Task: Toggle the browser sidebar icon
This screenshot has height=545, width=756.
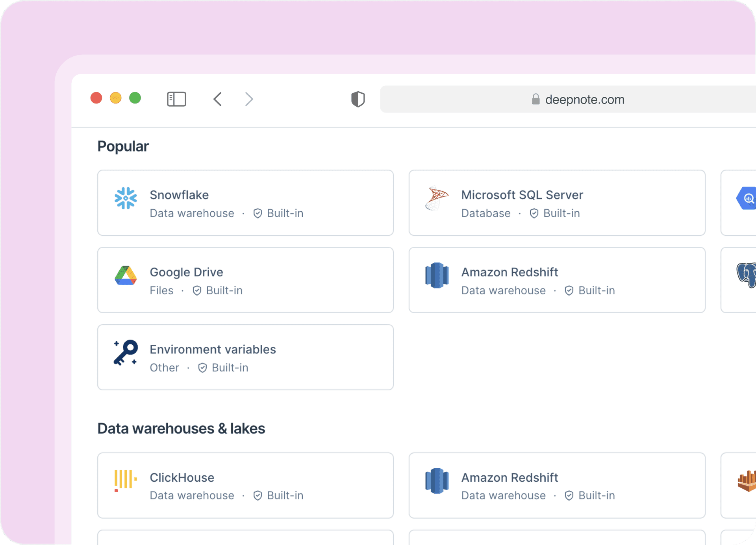Action: pyautogui.click(x=176, y=99)
